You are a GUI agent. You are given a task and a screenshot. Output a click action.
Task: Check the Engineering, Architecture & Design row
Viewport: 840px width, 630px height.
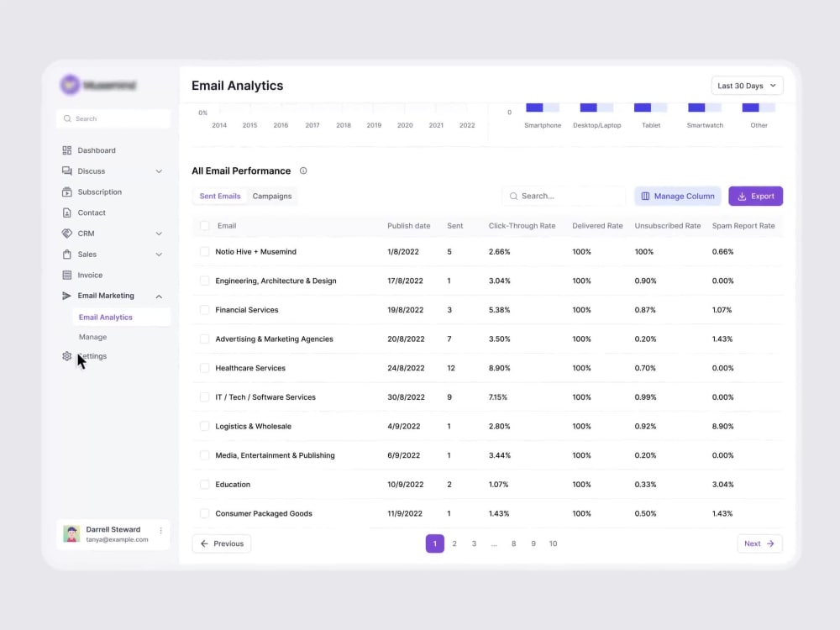(205, 281)
